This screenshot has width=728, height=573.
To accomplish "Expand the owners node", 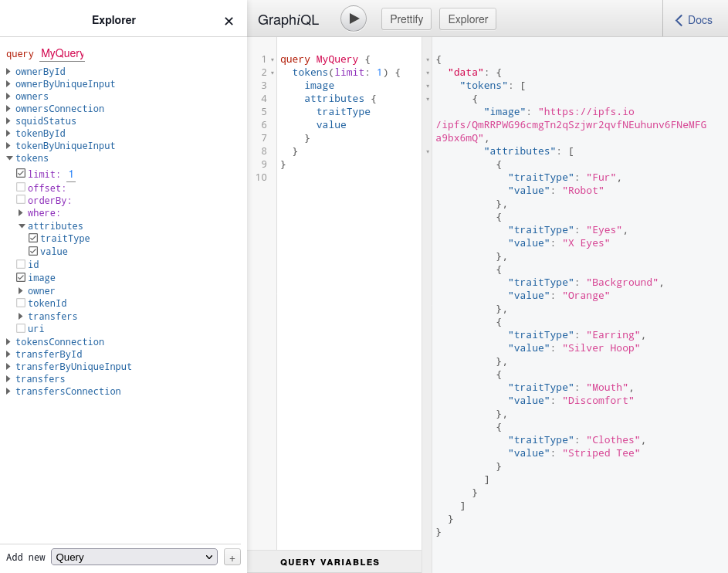I will click(x=8, y=96).
